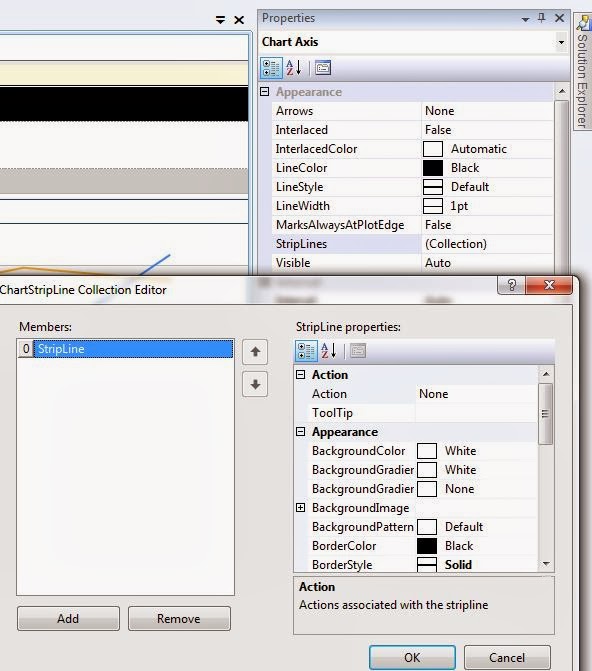Close the Properties panel

pos(559,18)
